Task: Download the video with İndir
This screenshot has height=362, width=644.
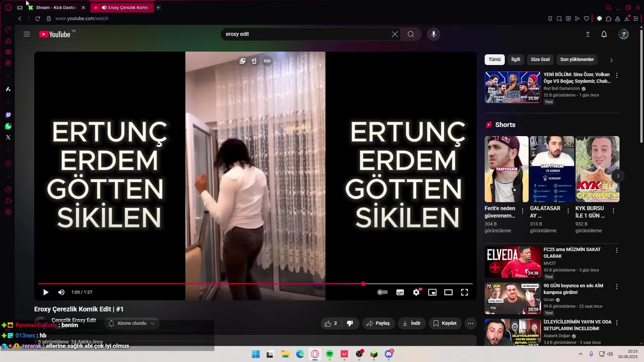Action: pos(412,323)
